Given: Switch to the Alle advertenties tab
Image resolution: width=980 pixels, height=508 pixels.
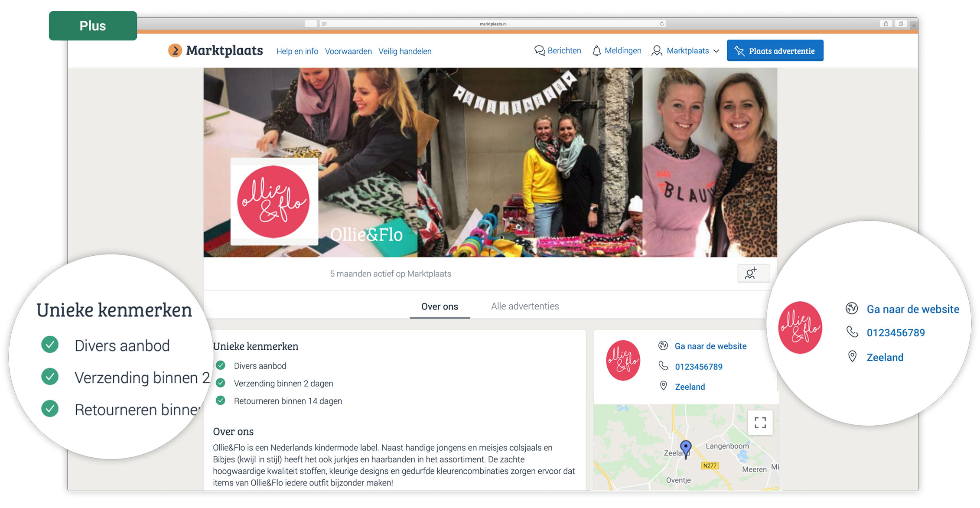Looking at the screenshot, I should pos(525,306).
